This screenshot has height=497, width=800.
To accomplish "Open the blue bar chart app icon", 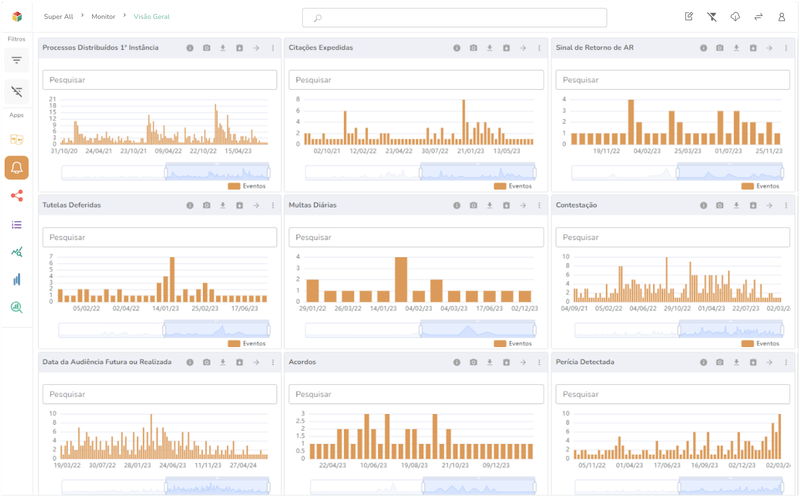I will [x=17, y=280].
